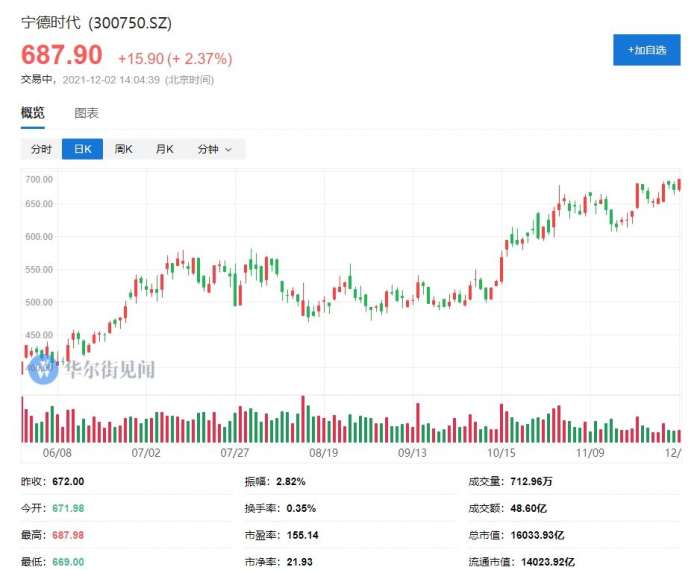This screenshot has width=700, height=570.
Task: Click the 06/08 date on the x-axis
Action: (59, 452)
